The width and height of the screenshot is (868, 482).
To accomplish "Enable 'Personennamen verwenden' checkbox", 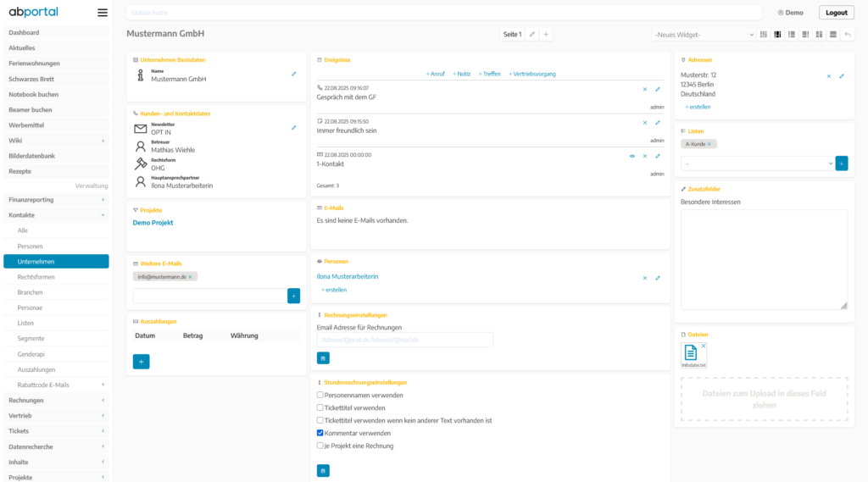I will point(320,395).
